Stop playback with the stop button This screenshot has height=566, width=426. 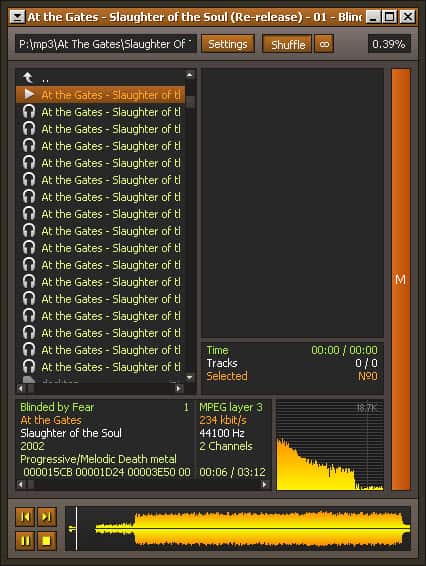point(47,540)
